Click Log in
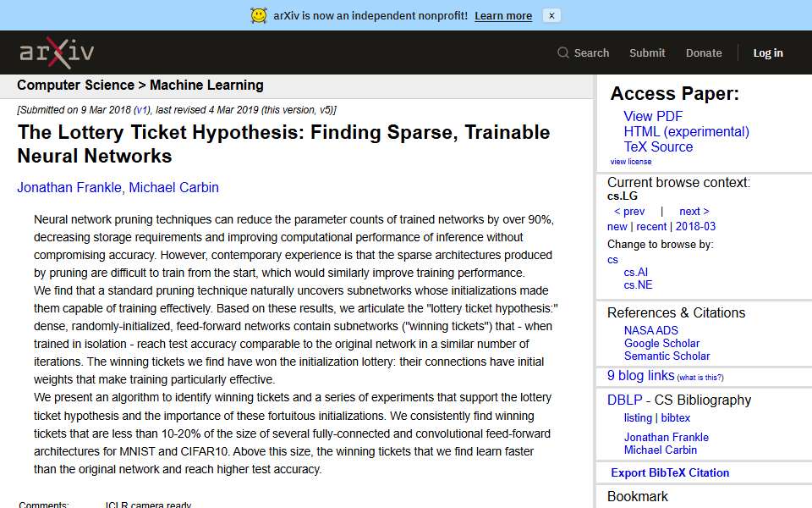Screen dimensions: 812x508 pos(767,52)
